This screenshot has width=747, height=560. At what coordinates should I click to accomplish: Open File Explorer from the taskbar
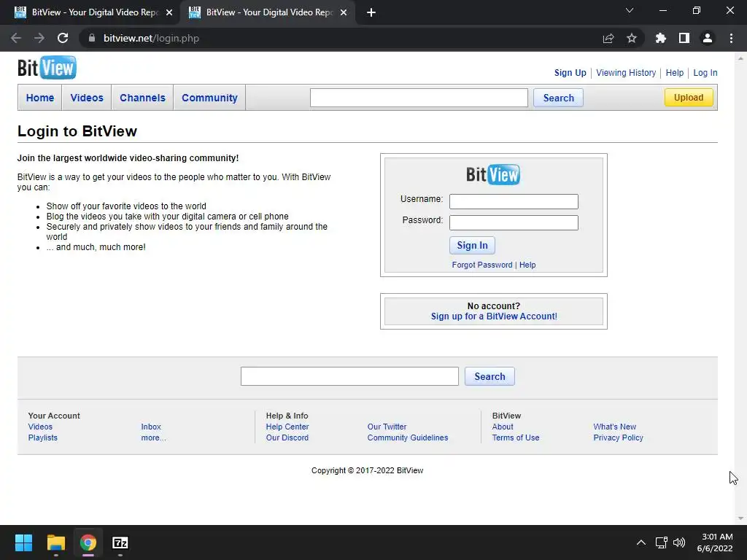pos(55,542)
